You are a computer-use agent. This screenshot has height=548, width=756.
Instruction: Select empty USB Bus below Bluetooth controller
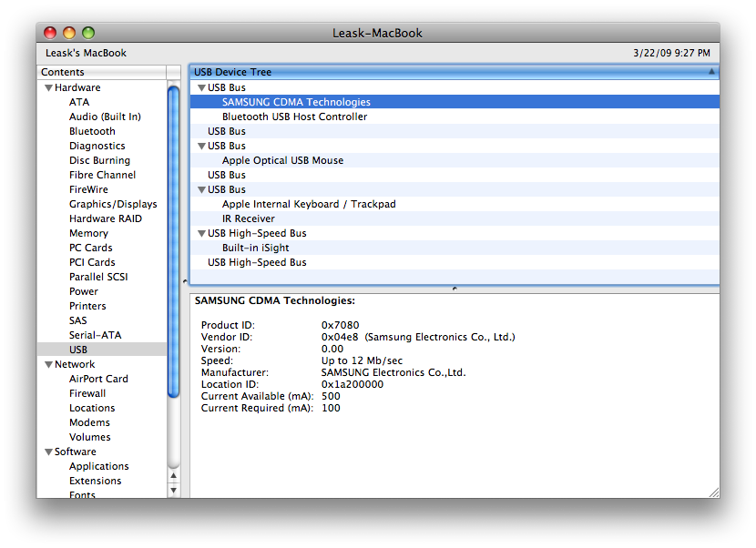tap(455, 131)
